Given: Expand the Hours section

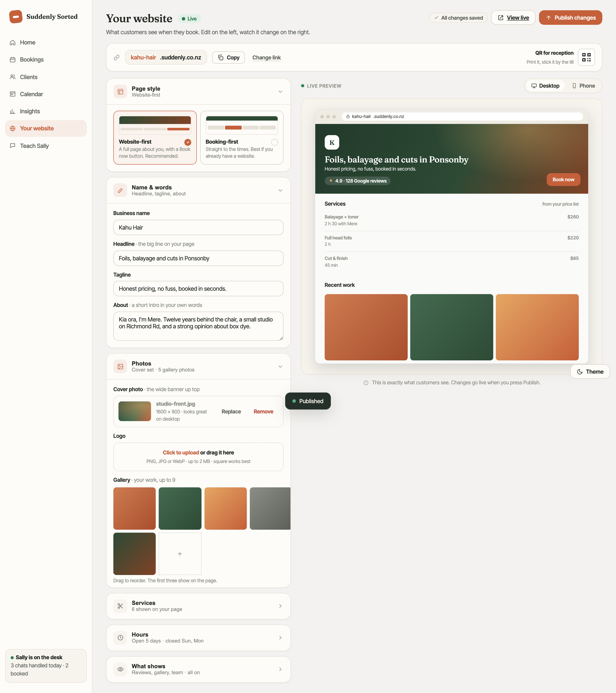Looking at the screenshot, I should click(x=280, y=637).
